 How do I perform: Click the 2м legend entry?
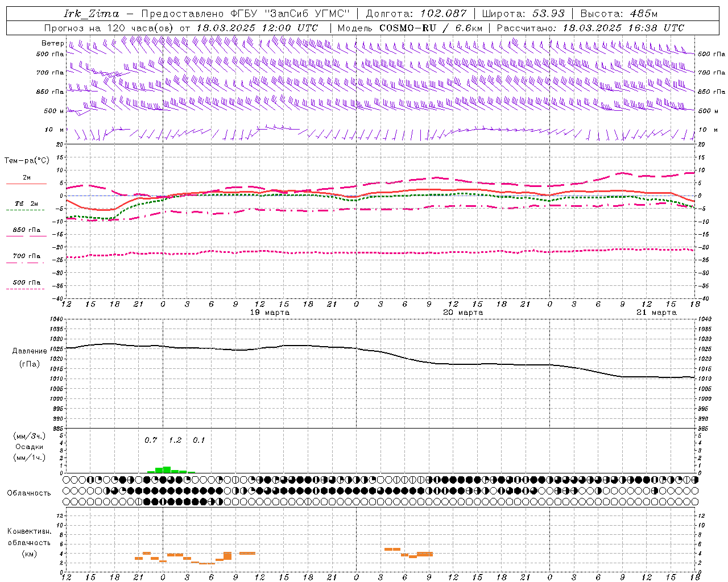27,178
